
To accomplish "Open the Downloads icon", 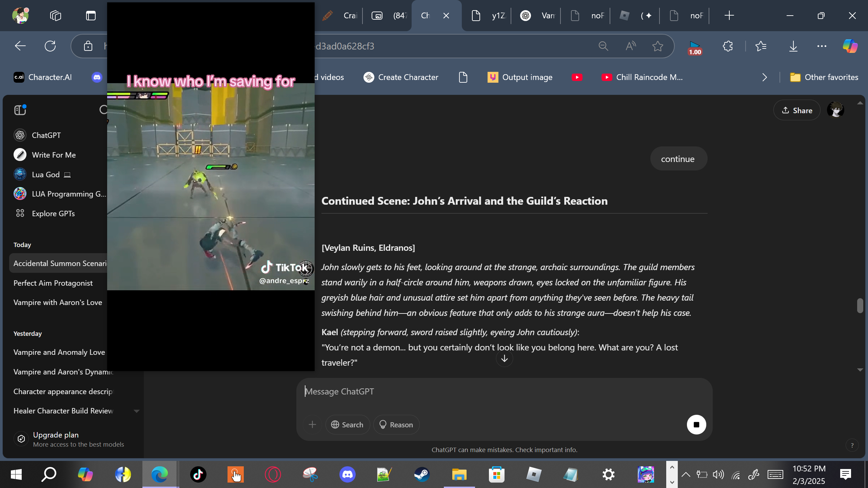I will click(793, 46).
